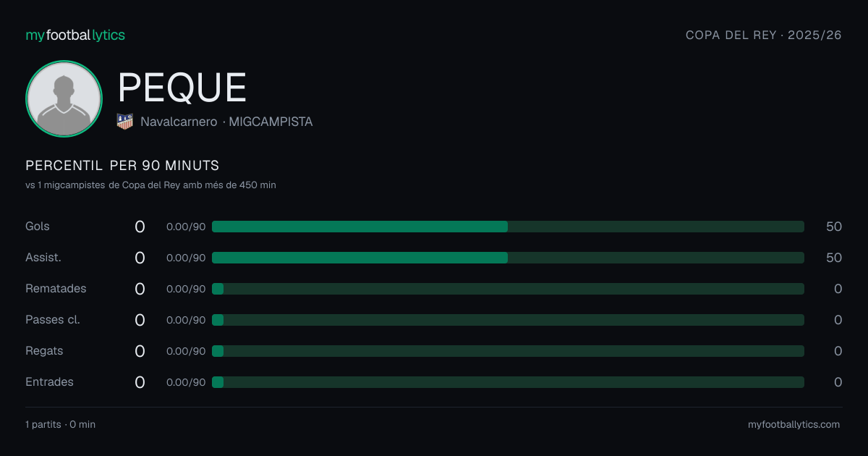The height and width of the screenshot is (456, 868).
Task: Click the player avatar silhouette
Action: [x=64, y=99]
